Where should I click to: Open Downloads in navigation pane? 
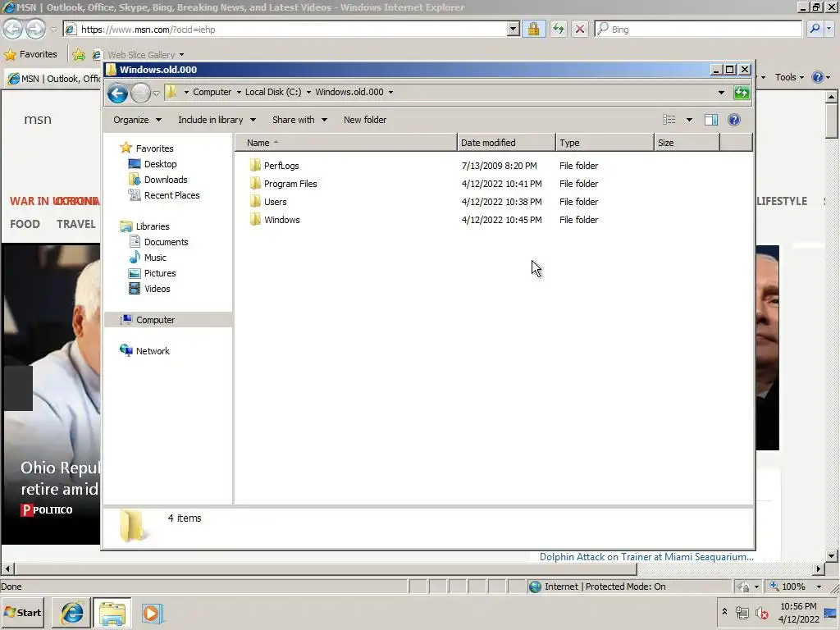point(166,180)
